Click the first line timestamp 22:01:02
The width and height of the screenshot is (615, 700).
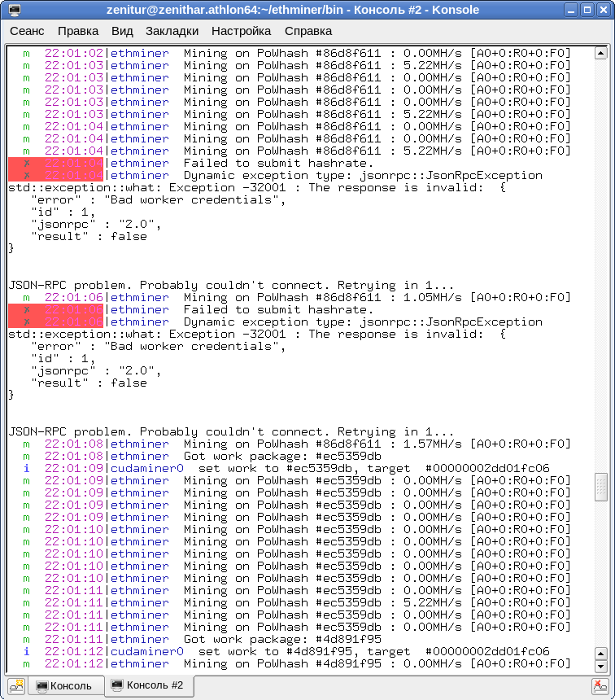(x=74, y=53)
